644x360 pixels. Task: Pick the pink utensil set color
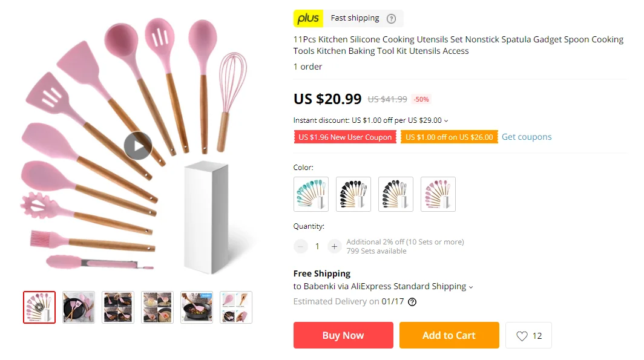(x=438, y=194)
